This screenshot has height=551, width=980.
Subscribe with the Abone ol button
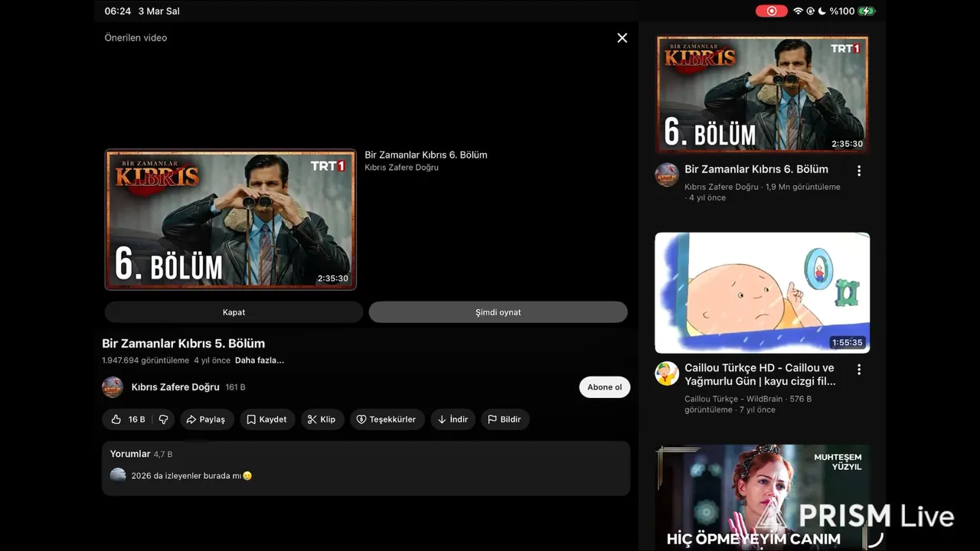click(x=605, y=387)
